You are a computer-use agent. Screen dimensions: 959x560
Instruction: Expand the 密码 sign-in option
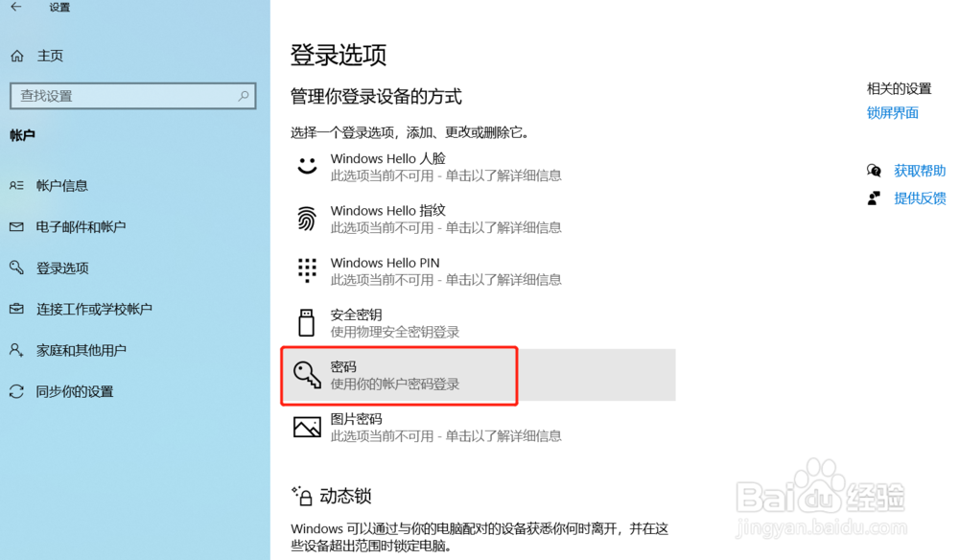[x=479, y=375]
